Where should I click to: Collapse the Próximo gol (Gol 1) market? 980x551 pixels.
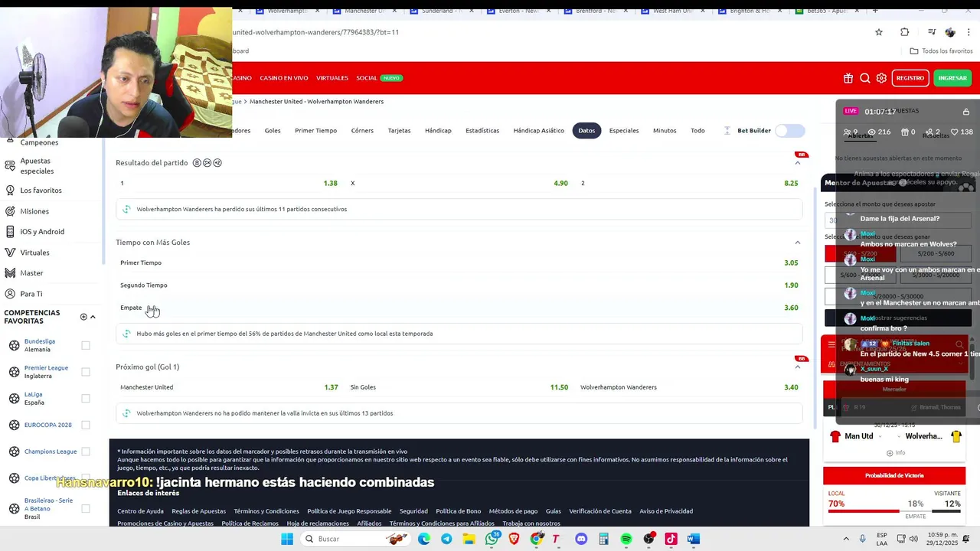pos(797,367)
